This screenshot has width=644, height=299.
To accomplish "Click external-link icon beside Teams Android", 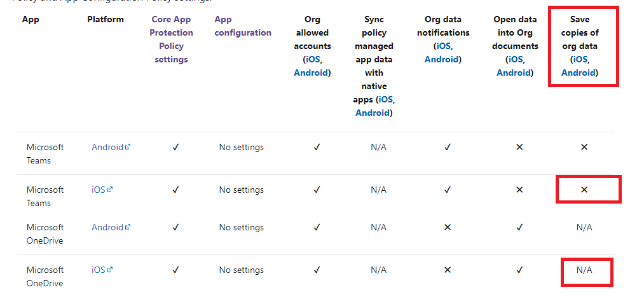I will (x=128, y=147).
